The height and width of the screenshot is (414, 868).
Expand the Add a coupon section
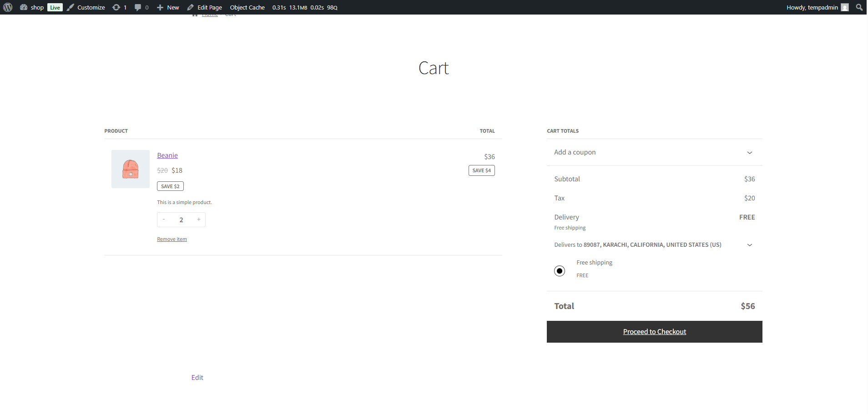654,152
